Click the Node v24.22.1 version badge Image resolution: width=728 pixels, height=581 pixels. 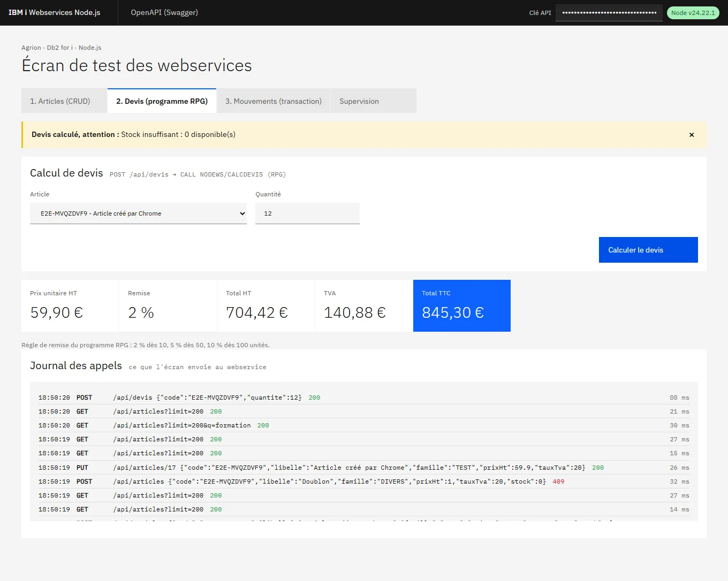[693, 13]
